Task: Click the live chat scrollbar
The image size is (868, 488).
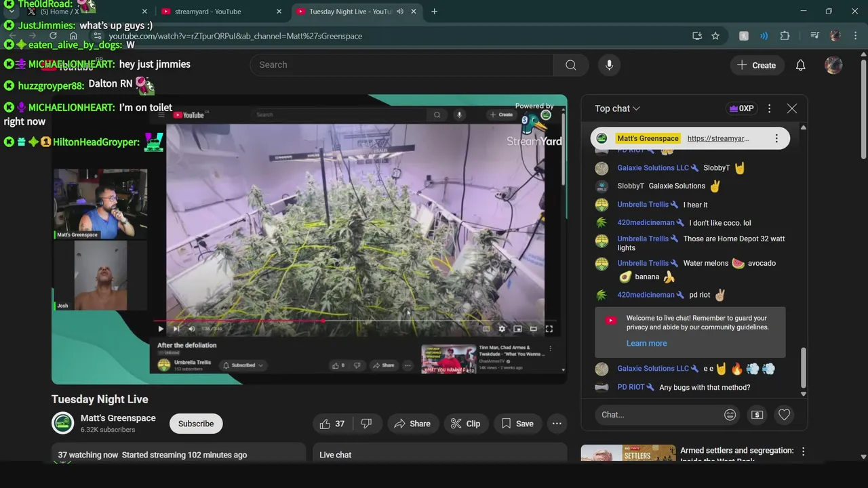Action: (804, 368)
